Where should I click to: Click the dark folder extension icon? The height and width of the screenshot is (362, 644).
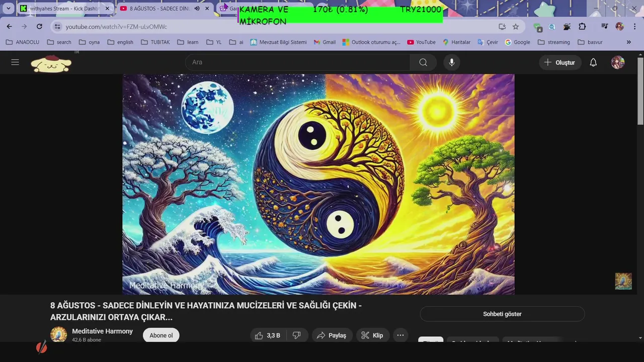(567, 27)
